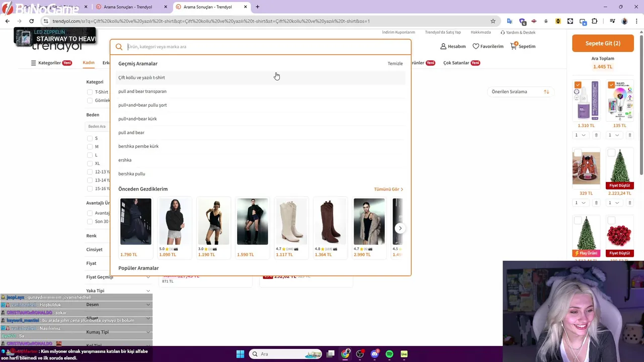Open Kategoriler hamburger menu icon
This screenshot has width=644, height=362.
(x=33, y=63)
